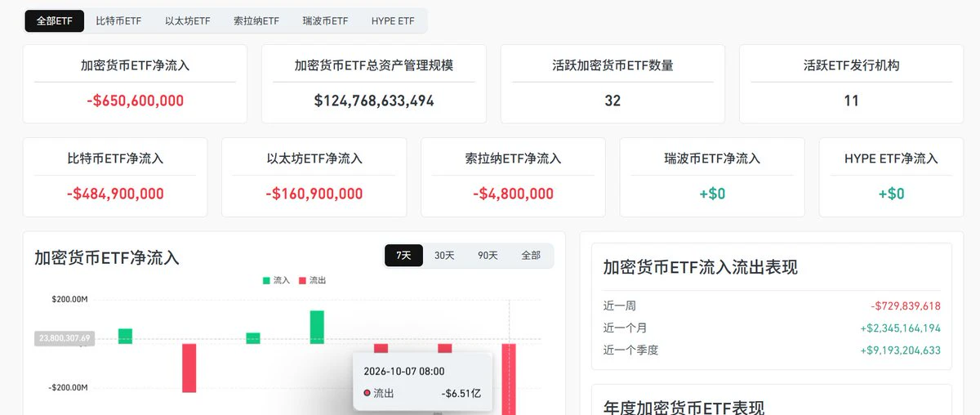This screenshot has width=980, height=415.
Task: Select the 全部ETF tab
Action: coord(55,21)
